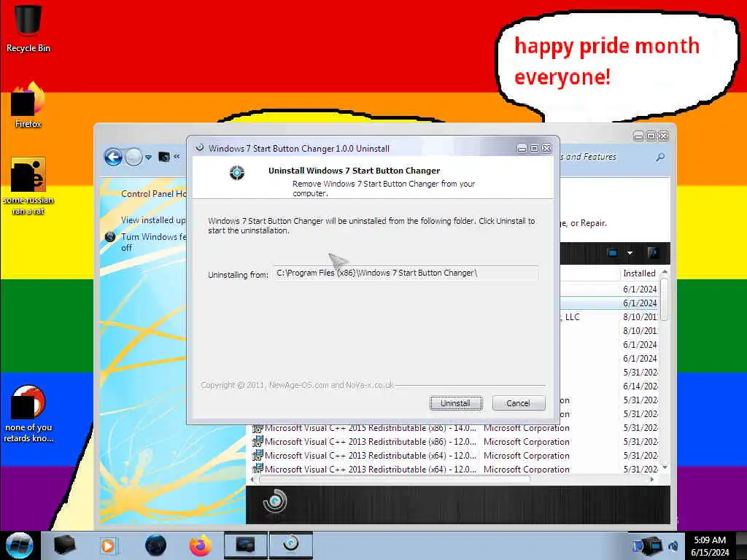Open the dark globe taskbar icon
The width and height of the screenshot is (747, 560).
click(x=156, y=545)
